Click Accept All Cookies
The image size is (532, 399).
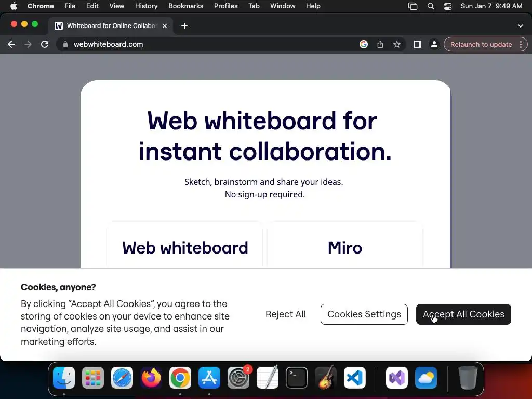pyautogui.click(x=463, y=314)
